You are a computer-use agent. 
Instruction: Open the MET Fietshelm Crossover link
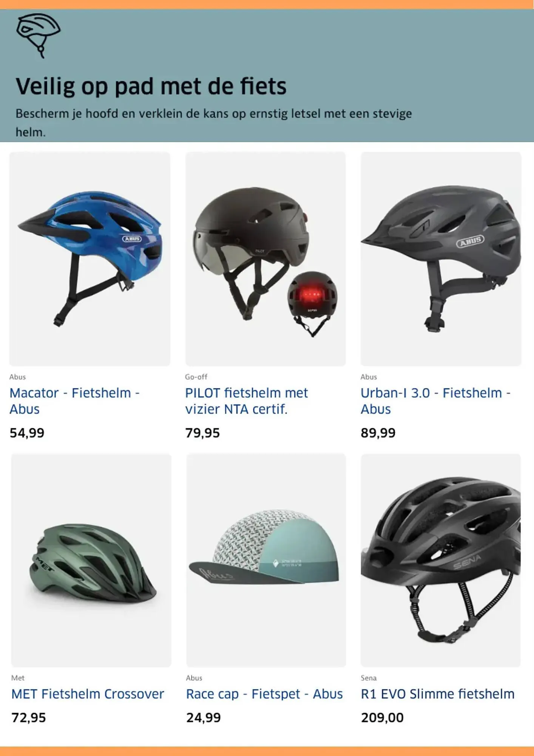88,694
